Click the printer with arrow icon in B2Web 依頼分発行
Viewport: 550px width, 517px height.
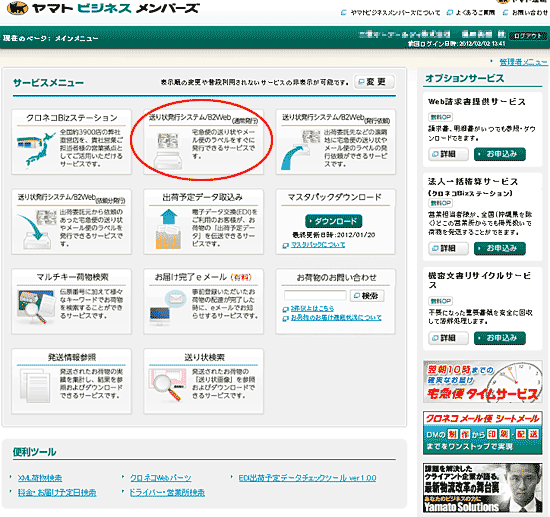pos(36,229)
